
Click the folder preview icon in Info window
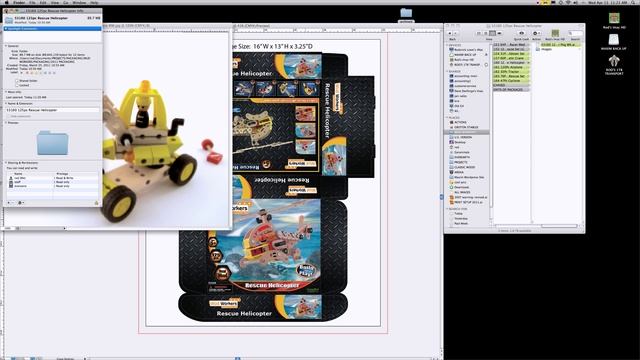point(53,143)
